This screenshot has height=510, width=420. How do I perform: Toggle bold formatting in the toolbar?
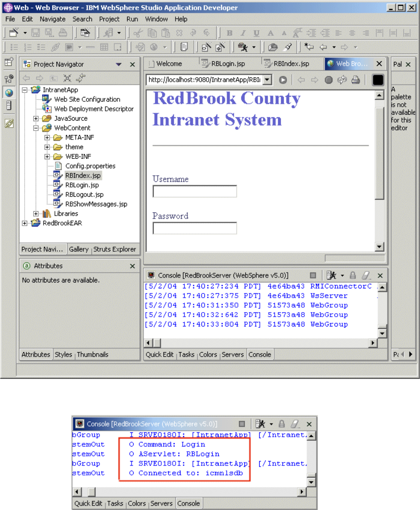pyautogui.click(x=229, y=33)
